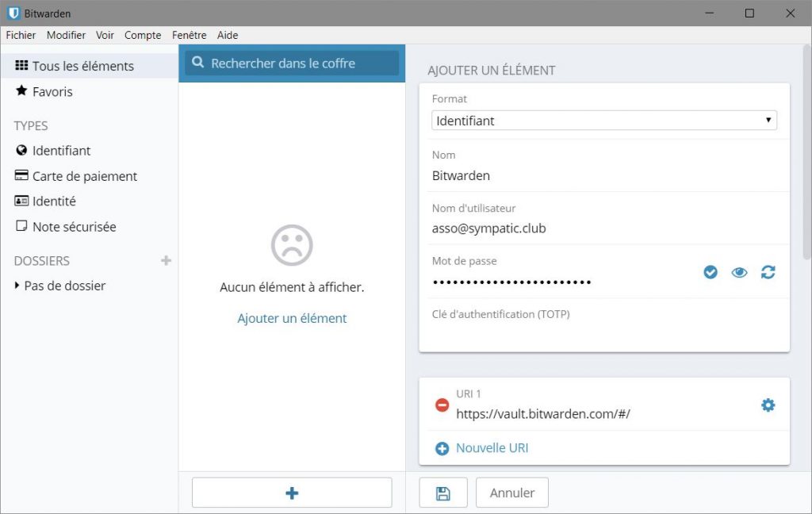Viewport: 812px width, 514px height.
Task: Open the Fichier menu
Action: pyautogui.click(x=21, y=35)
